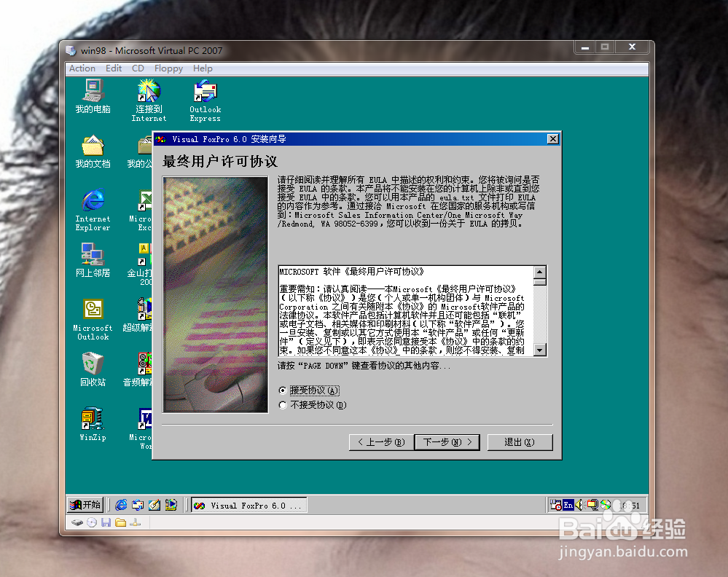Launch the WinZip desktop shortcut
Viewport: 728px width, 577px height.
point(93,425)
